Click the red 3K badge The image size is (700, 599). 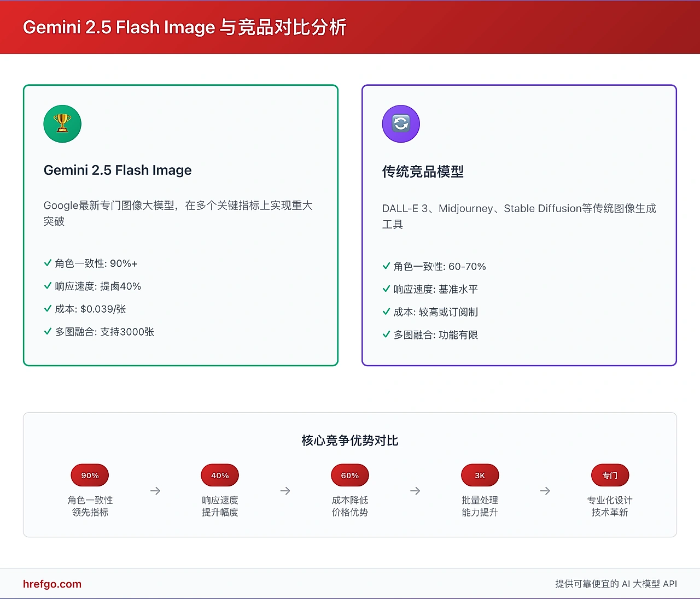click(480, 475)
